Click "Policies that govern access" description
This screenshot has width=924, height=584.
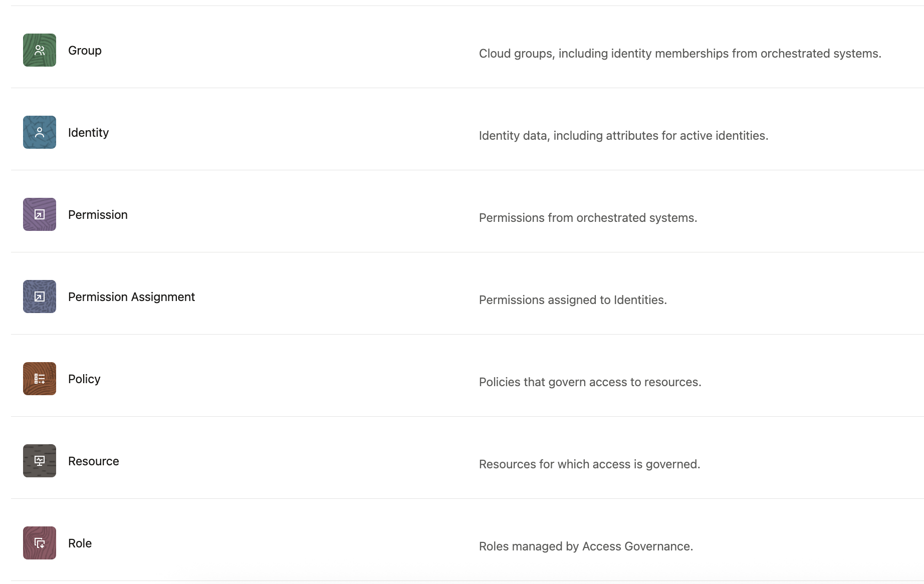pos(590,382)
